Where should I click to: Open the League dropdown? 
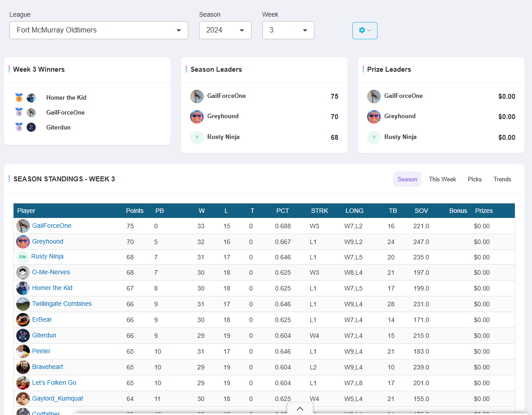(98, 30)
